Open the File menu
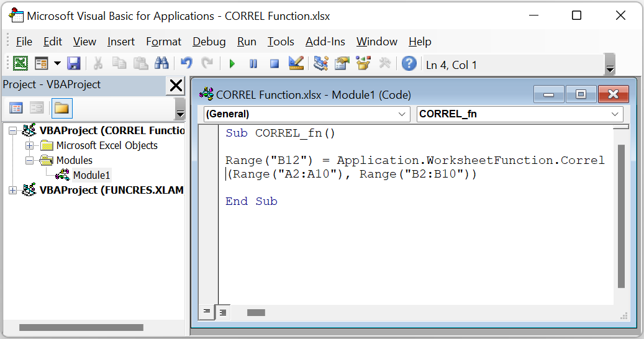This screenshot has width=644, height=339. coord(24,42)
